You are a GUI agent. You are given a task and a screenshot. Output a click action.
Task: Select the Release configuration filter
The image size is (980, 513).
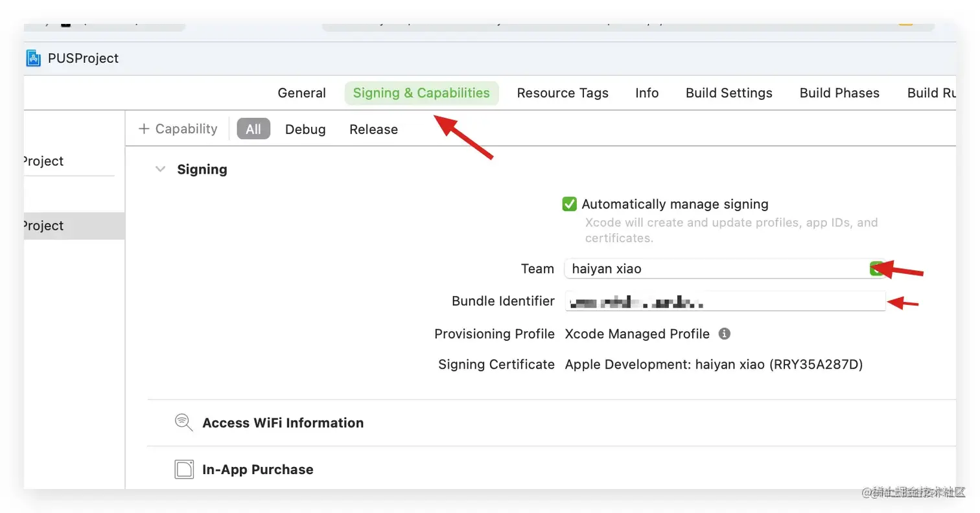pos(373,130)
